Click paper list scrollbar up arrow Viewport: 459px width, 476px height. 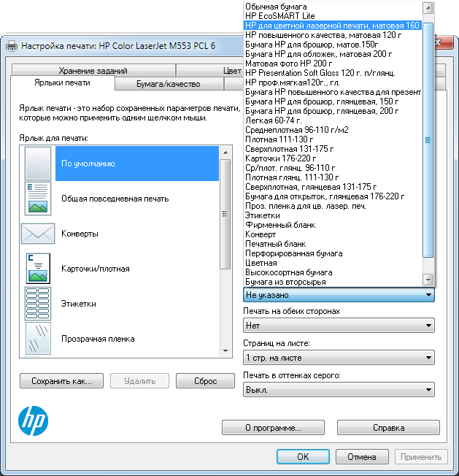(428, 8)
